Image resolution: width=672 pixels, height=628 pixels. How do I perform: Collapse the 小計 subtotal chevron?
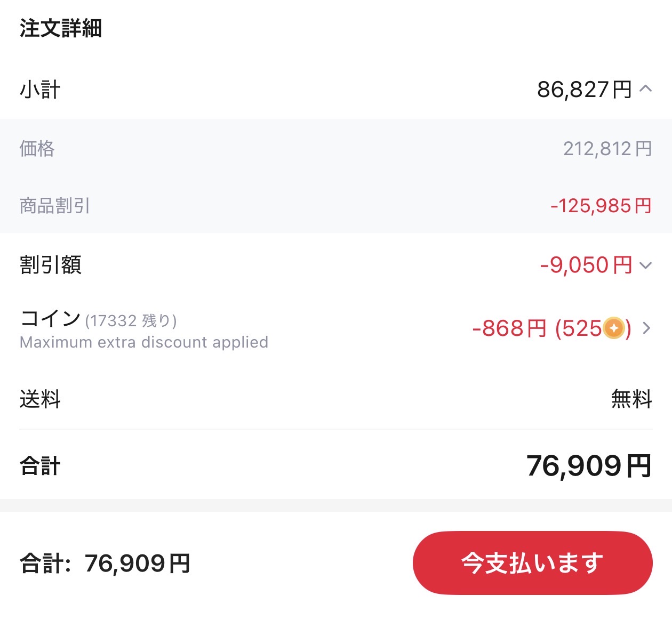[645, 89]
